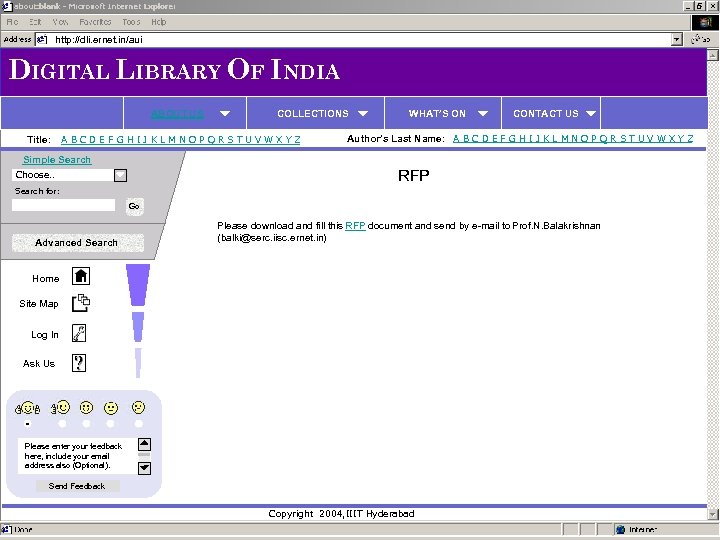This screenshot has height=540, width=720.
Task: Click the waving happy smiley face
Action: tap(61, 407)
